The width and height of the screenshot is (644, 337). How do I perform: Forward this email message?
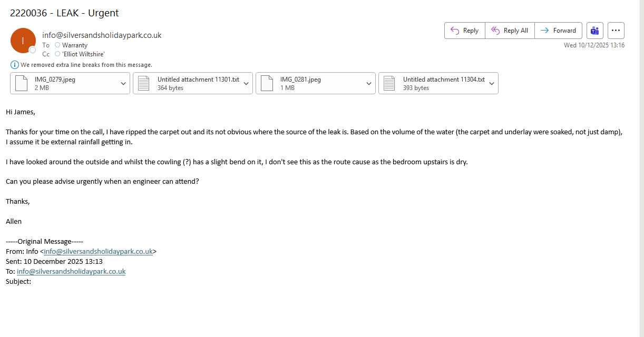[x=558, y=31]
